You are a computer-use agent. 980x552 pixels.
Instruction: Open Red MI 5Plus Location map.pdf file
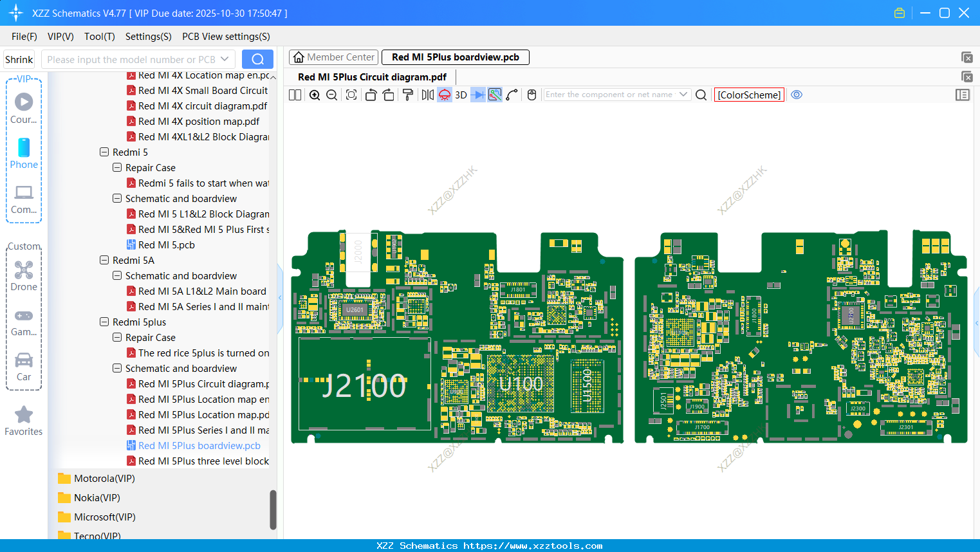click(203, 415)
